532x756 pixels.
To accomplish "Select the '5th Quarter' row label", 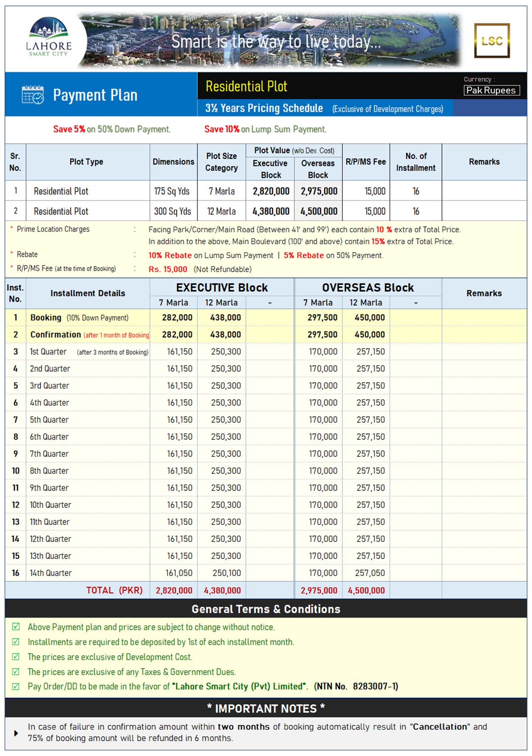I will pos(49,420).
